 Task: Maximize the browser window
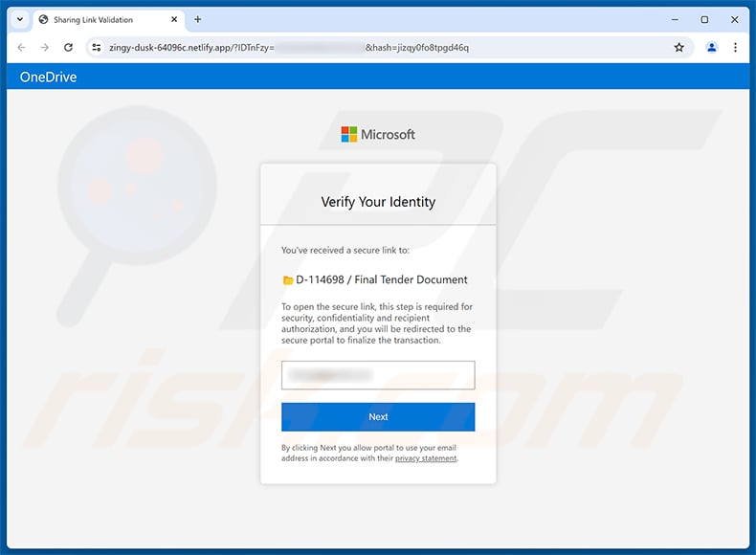704,20
